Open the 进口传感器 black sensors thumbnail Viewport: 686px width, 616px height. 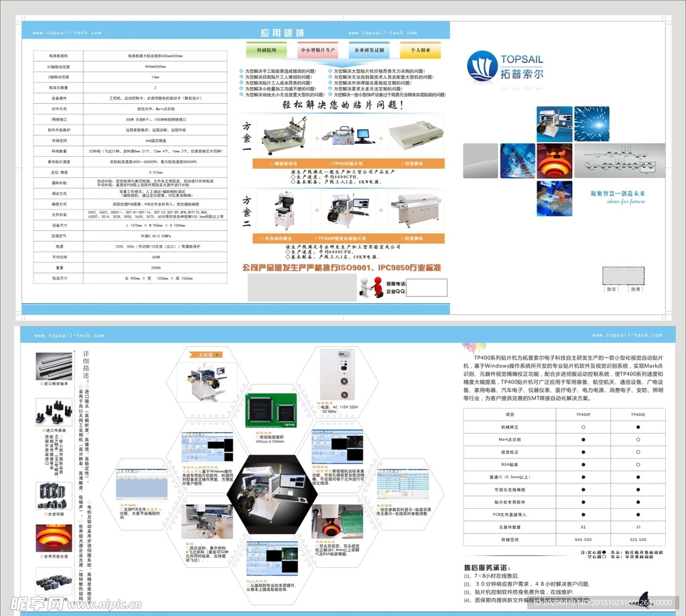(x=54, y=411)
